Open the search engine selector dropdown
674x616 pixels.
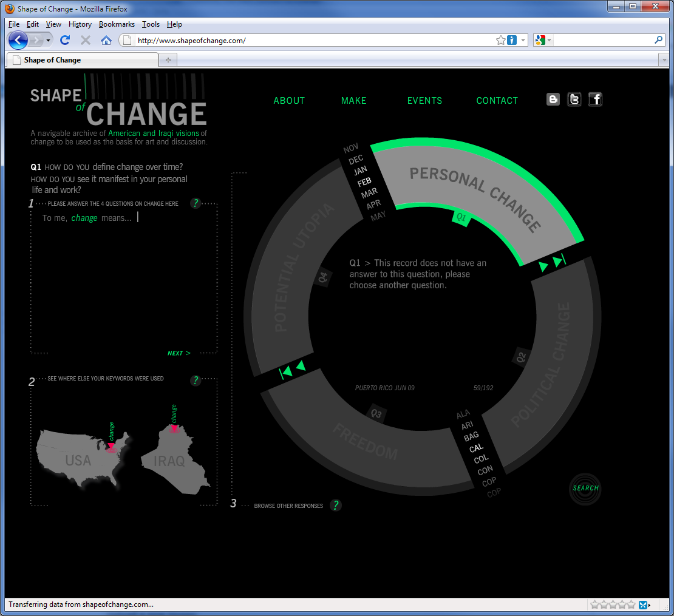[x=550, y=40]
